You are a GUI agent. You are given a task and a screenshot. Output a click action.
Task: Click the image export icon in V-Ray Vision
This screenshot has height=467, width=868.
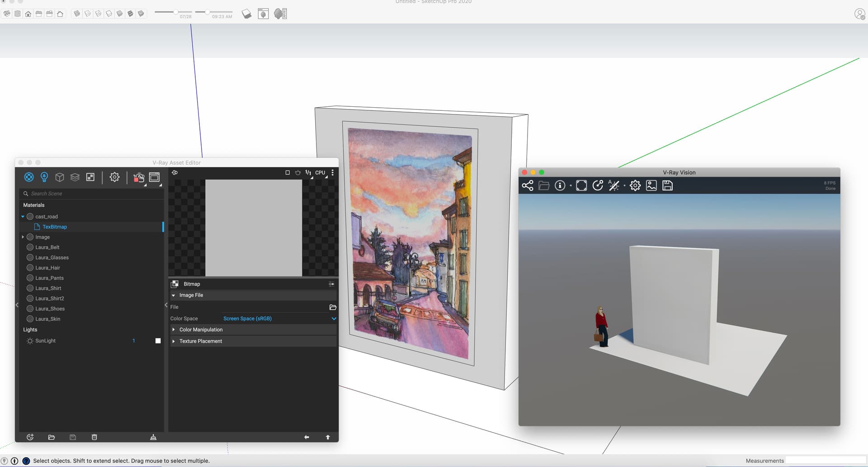click(x=651, y=186)
